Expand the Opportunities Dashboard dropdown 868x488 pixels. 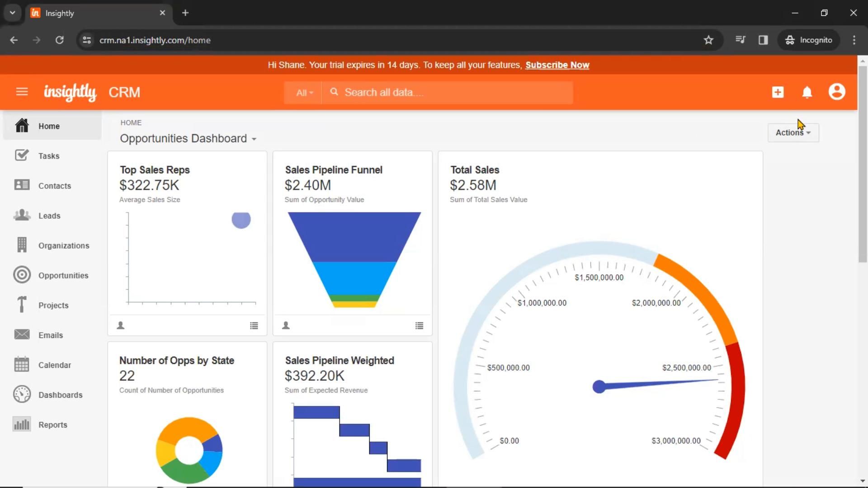253,138
